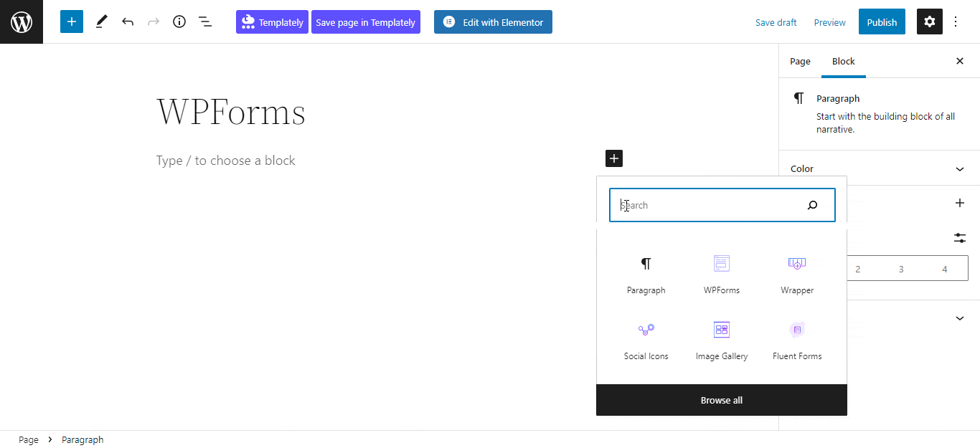Select font size 3
Screen dimensions: 980x448
click(901, 269)
